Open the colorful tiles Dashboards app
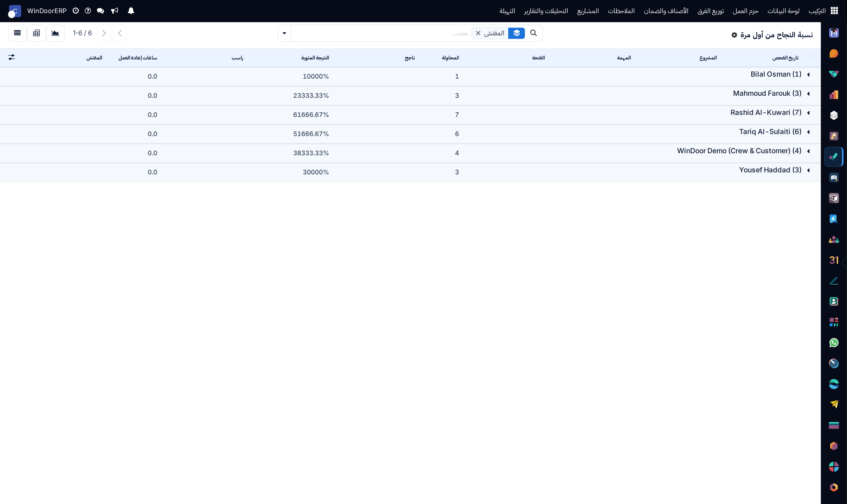This screenshot has height=504, width=847. coord(834,322)
